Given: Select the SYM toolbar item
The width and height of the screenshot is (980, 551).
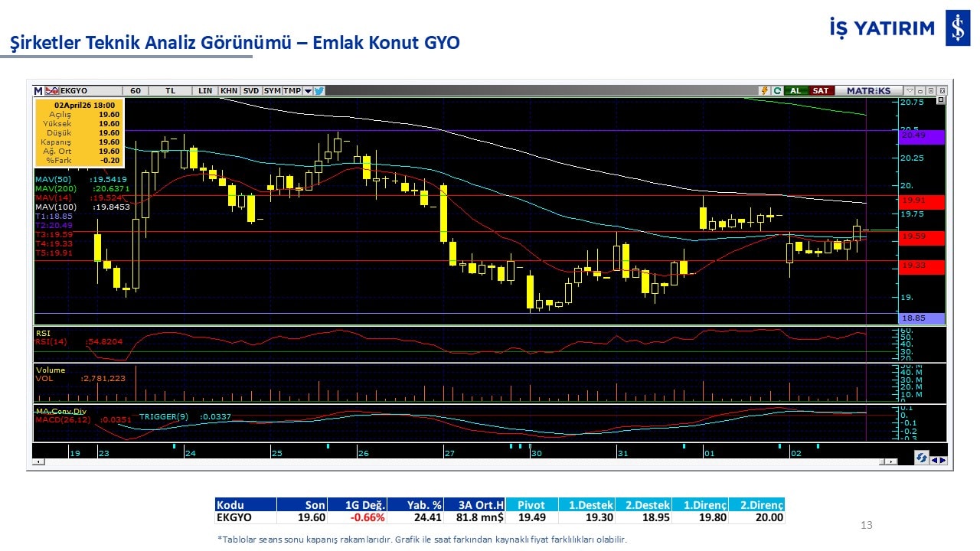Looking at the screenshot, I should [272, 90].
